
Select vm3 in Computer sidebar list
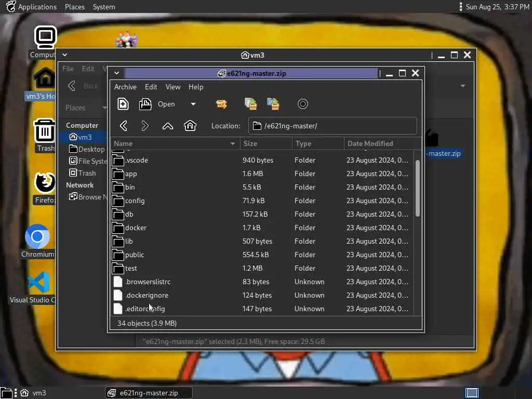tap(83, 137)
